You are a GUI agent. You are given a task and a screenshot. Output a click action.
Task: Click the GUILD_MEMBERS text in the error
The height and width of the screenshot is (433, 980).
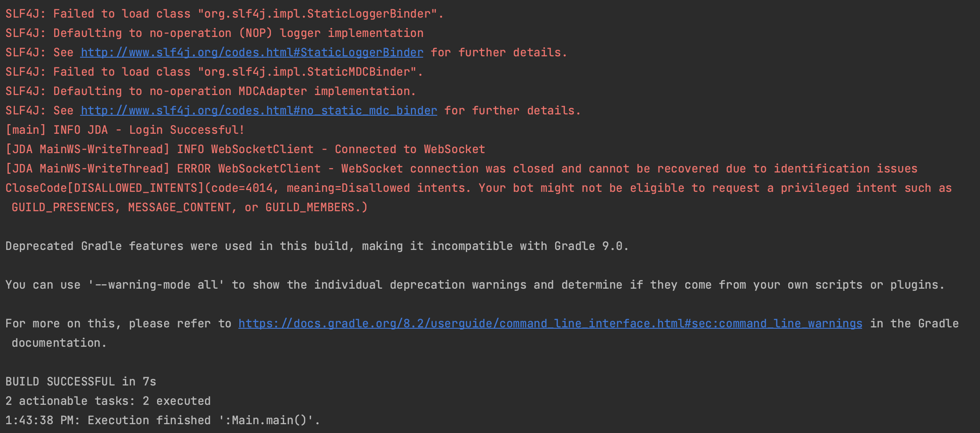click(310, 207)
